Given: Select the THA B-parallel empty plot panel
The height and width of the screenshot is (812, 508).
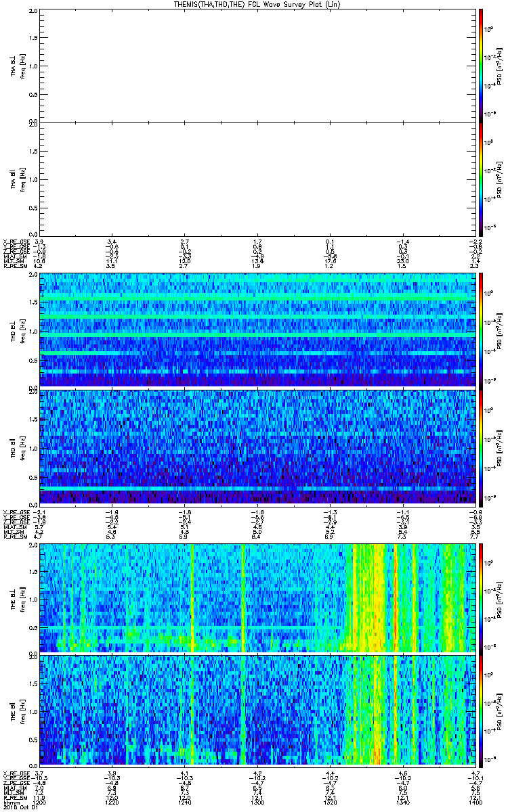Looking at the screenshot, I should pyautogui.click(x=257, y=179).
